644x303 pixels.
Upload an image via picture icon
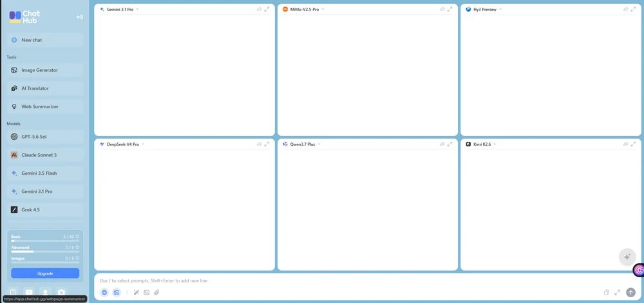click(147, 293)
